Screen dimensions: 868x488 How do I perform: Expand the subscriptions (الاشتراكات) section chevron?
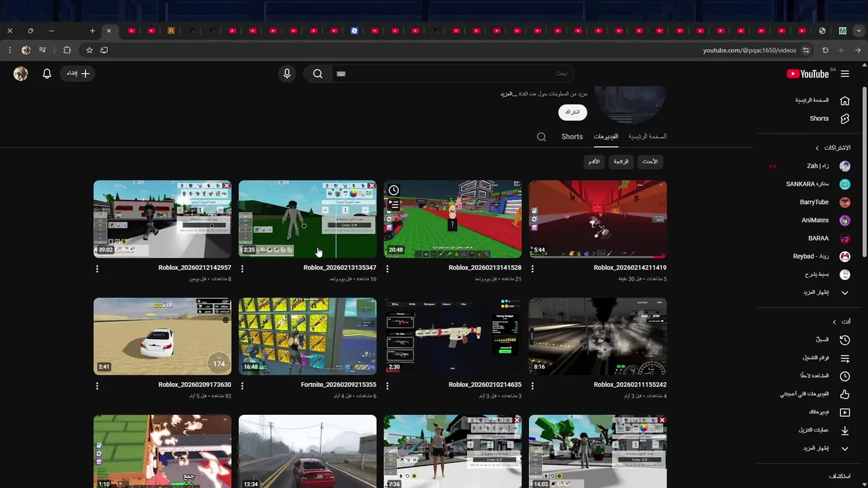tap(817, 148)
